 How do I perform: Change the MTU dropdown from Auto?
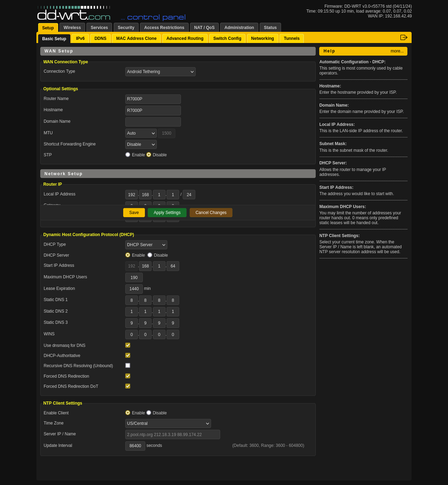click(140, 133)
